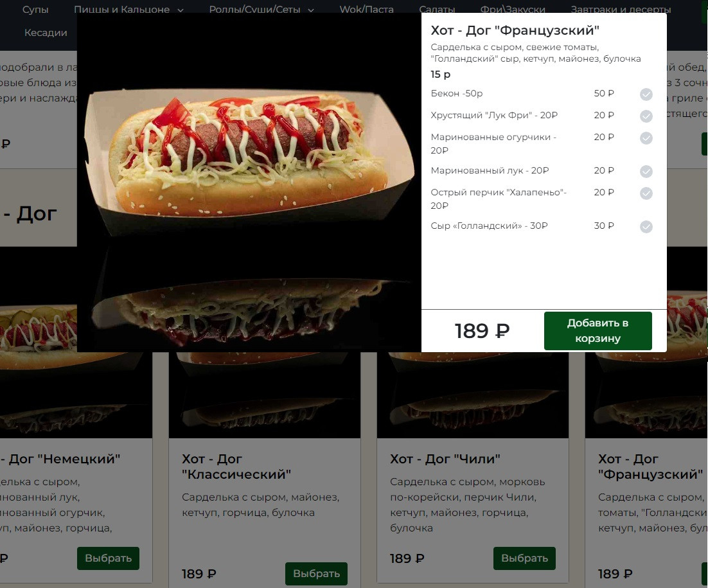Open the Wok/Паста menu section
708x588 pixels.
click(366, 9)
